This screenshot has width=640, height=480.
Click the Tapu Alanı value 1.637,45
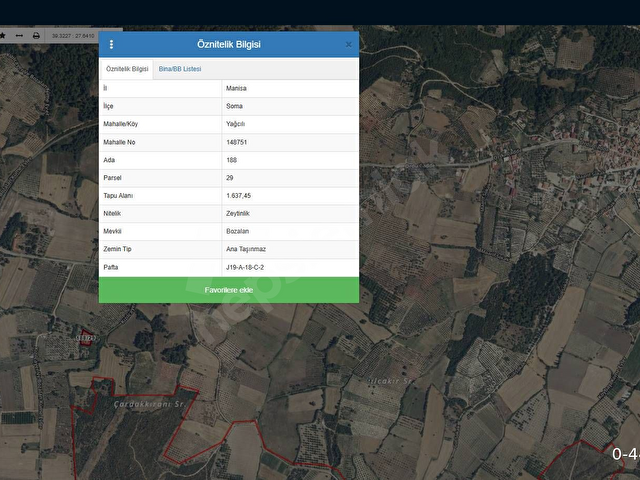(239, 196)
